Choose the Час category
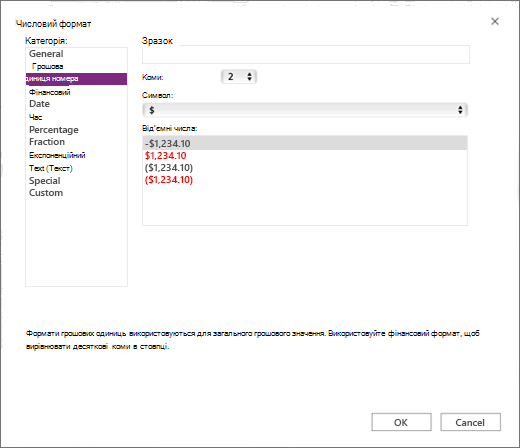Screen dimensions: 520x448 coord(35,117)
